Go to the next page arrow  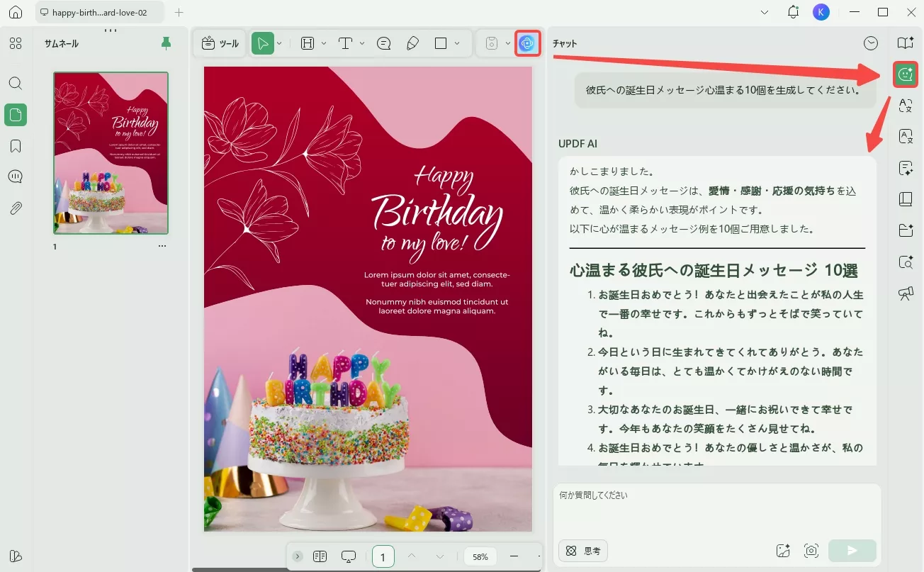(440, 556)
